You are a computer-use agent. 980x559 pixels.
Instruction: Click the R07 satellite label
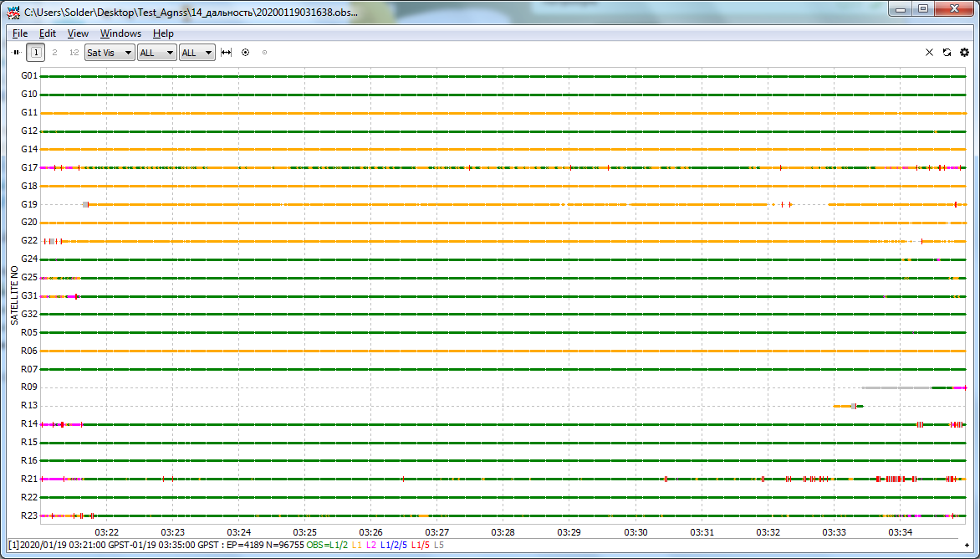29,369
